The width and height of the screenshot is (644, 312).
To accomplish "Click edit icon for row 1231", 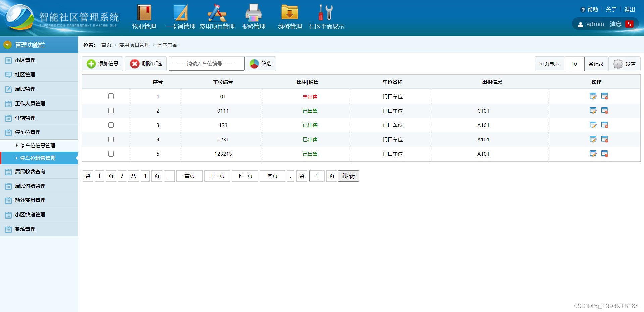I will coord(593,139).
